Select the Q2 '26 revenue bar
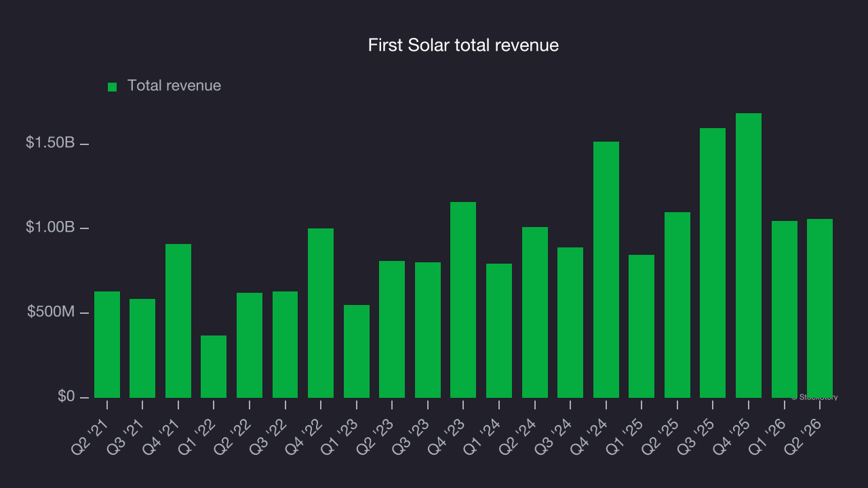Viewport: 868px width, 488px height. [x=820, y=308]
